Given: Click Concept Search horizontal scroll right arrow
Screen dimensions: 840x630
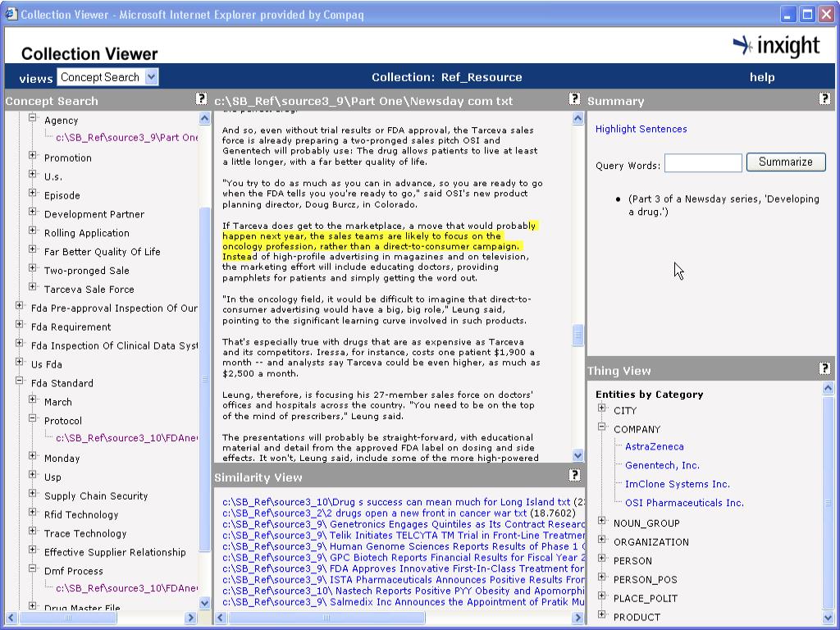Looking at the screenshot, I should pyautogui.click(x=190, y=618).
